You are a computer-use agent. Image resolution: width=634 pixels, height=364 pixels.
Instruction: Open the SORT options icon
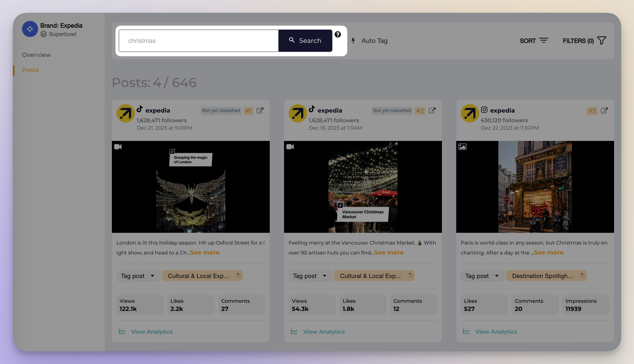544,41
